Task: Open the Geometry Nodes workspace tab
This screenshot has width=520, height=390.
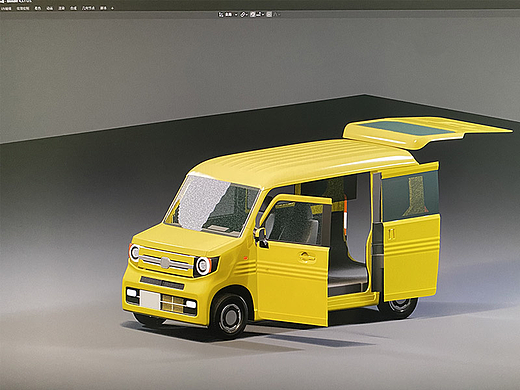Action: pyautogui.click(x=88, y=8)
